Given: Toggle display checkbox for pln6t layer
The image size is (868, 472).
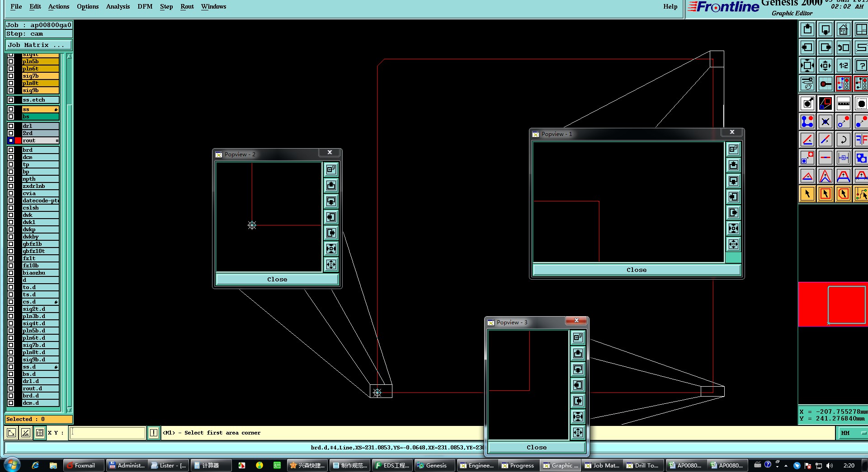Looking at the screenshot, I should (11, 69).
